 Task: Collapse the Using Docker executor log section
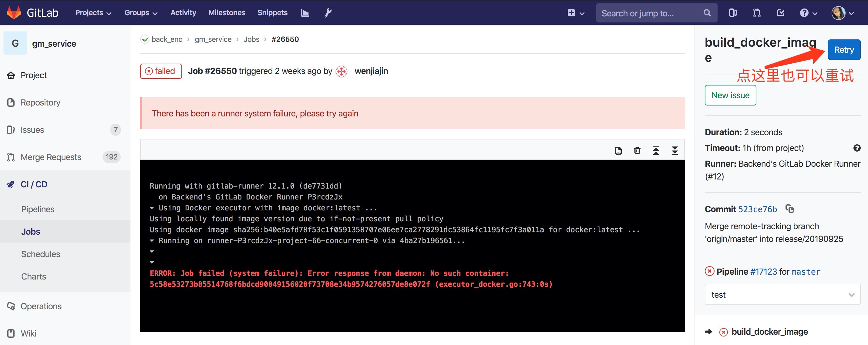[152, 208]
